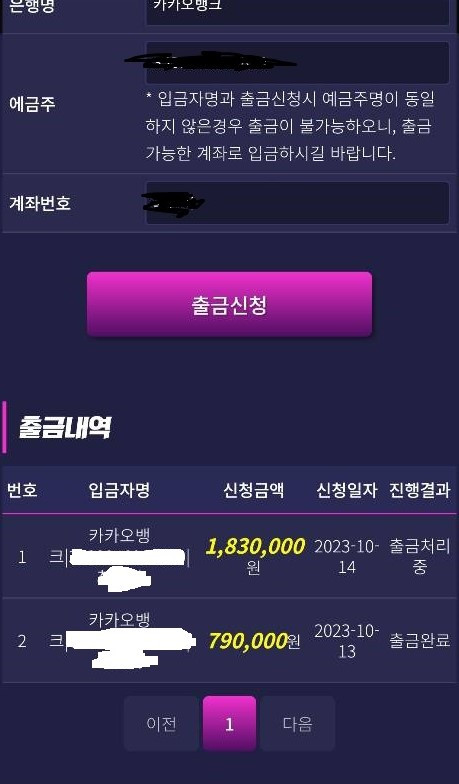Focus the 예금주 input field
The image size is (459, 784).
[297, 62]
